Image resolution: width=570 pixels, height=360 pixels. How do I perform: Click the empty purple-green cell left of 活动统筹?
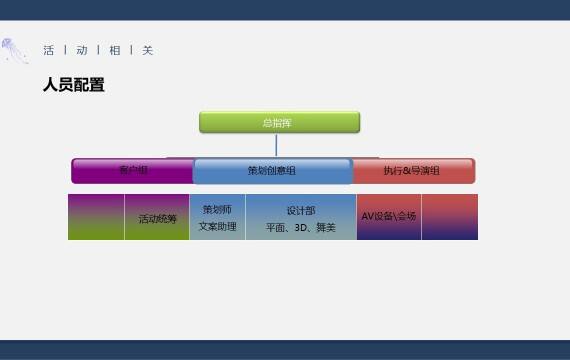pyautogui.click(x=96, y=217)
